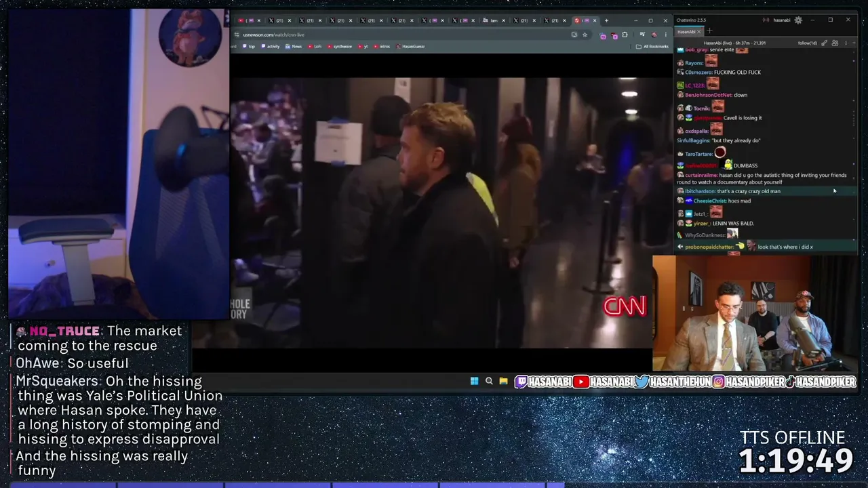Focus the usnewson.com address bar
The height and width of the screenshot is (488, 868).
point(407,35)
